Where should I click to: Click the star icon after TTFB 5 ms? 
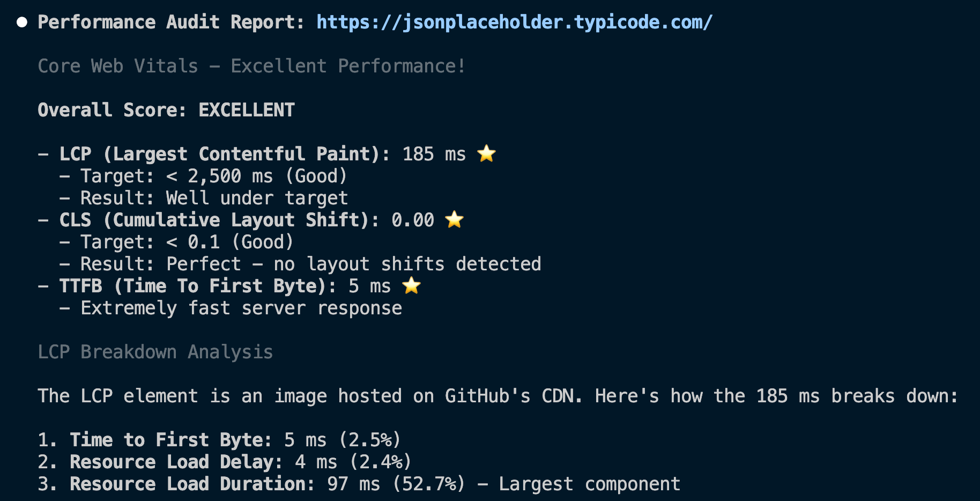(411, 285)
